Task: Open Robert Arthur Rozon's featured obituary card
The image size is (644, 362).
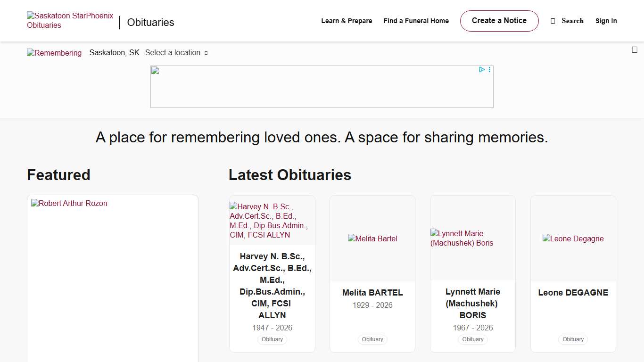Action: click(69, 203)
